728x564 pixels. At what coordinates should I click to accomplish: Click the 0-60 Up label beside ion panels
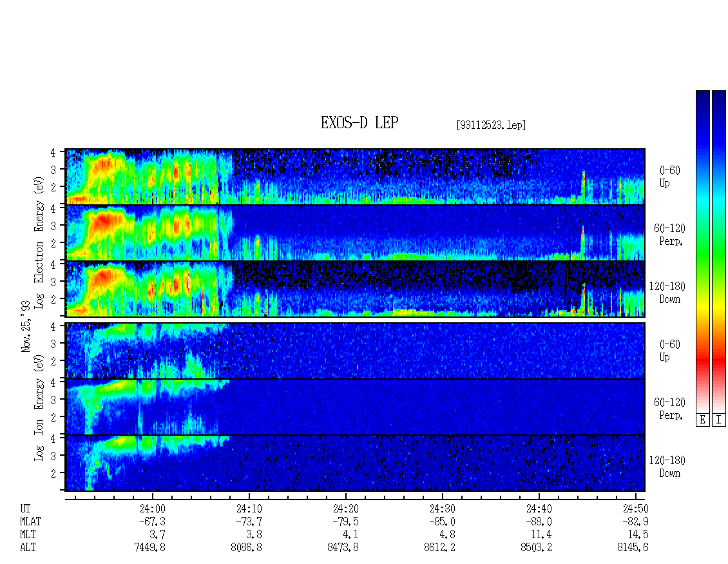(669, 351)
